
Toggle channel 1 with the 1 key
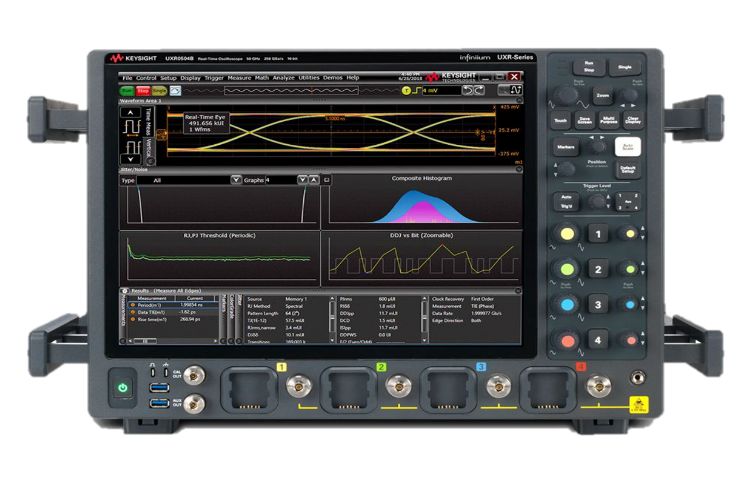coord(597,234)
